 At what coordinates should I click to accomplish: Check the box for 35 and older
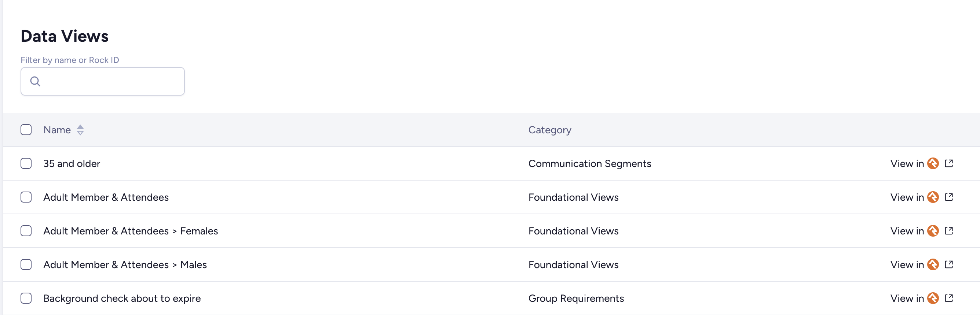coord(26,163)
